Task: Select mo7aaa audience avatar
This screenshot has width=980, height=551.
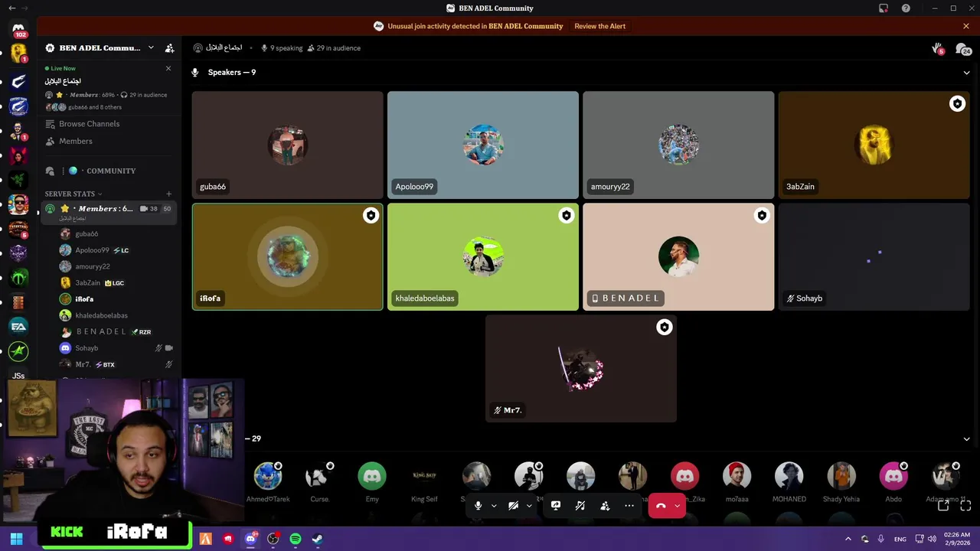Action: pos(737,476)
